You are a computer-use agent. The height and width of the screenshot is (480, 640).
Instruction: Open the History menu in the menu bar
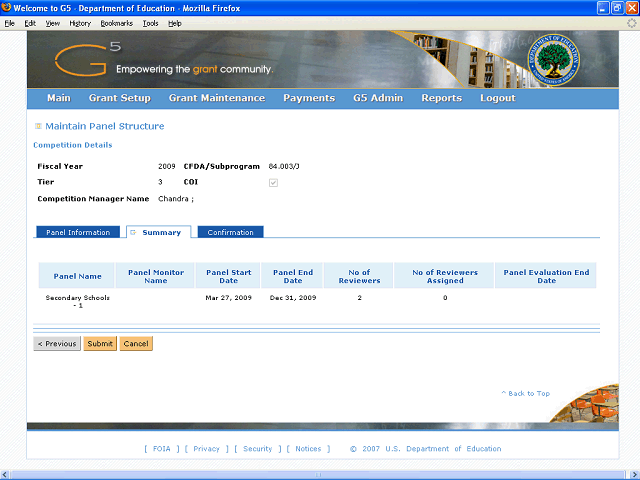click(80, 22)
